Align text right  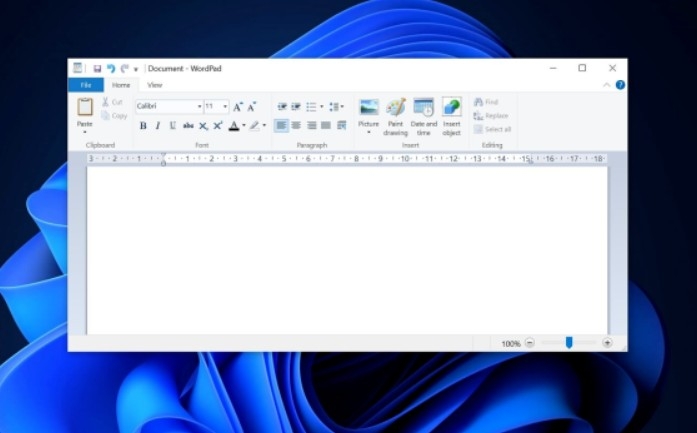312,126
